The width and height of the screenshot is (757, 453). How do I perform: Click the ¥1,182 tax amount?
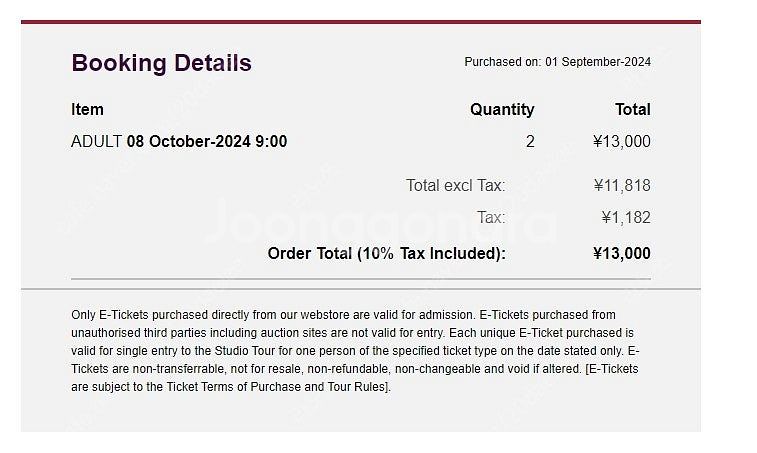click(x=626, y=217)
